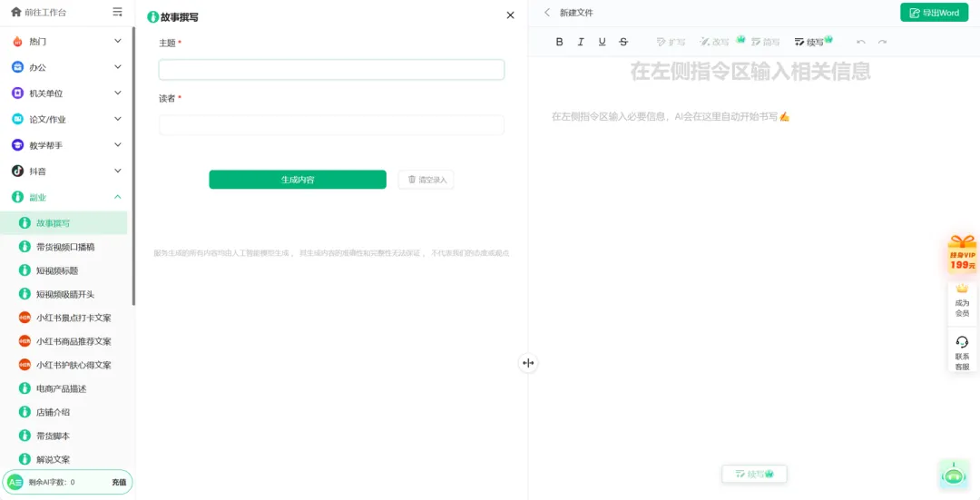This screenshot has width=980, height=500.
Task: Expand the 机关单位 category
Action: coord(117,93)
